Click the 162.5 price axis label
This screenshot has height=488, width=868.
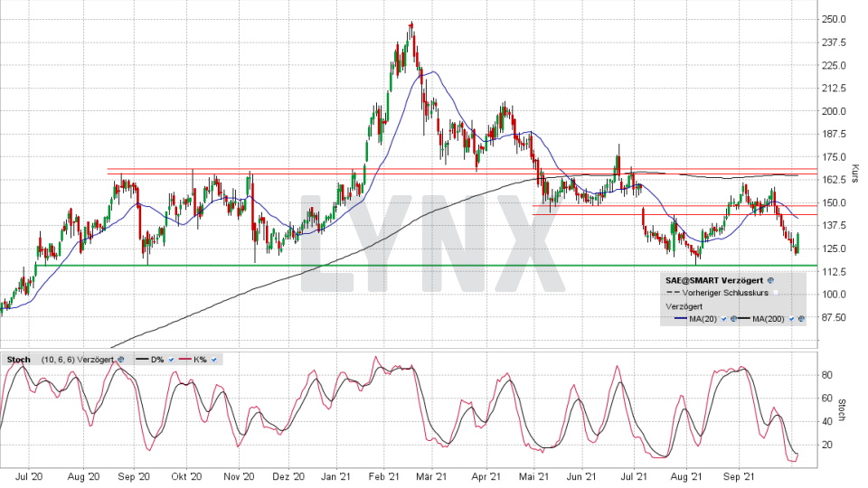point(835,180)
